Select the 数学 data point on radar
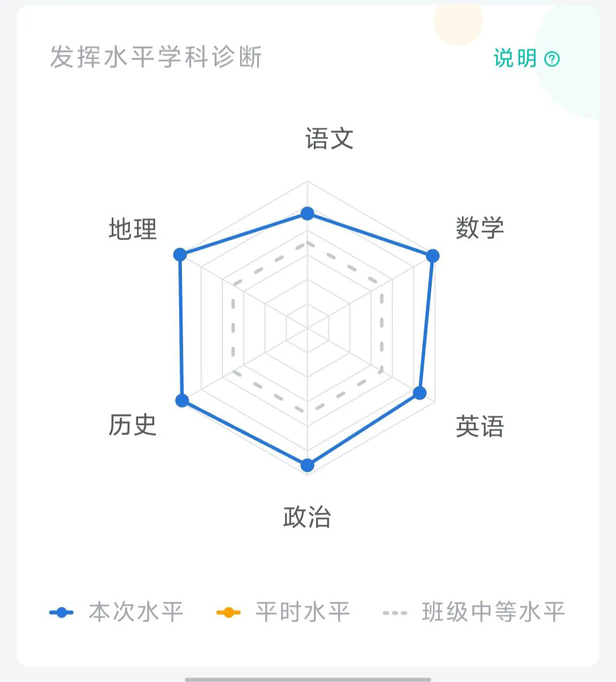Screen dimensions: 616x682 coord(432,255)
